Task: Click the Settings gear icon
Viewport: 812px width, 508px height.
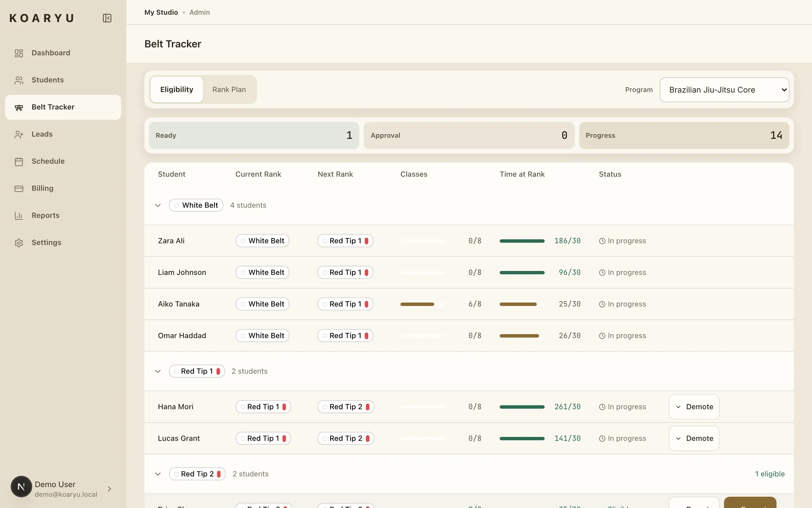Action: (19, 243)
